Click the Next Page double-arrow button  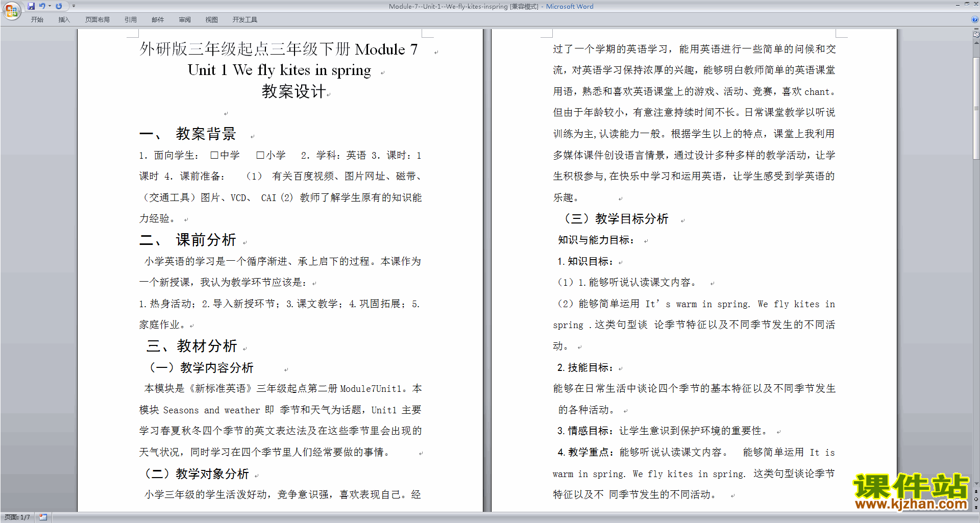click(976, 507)
